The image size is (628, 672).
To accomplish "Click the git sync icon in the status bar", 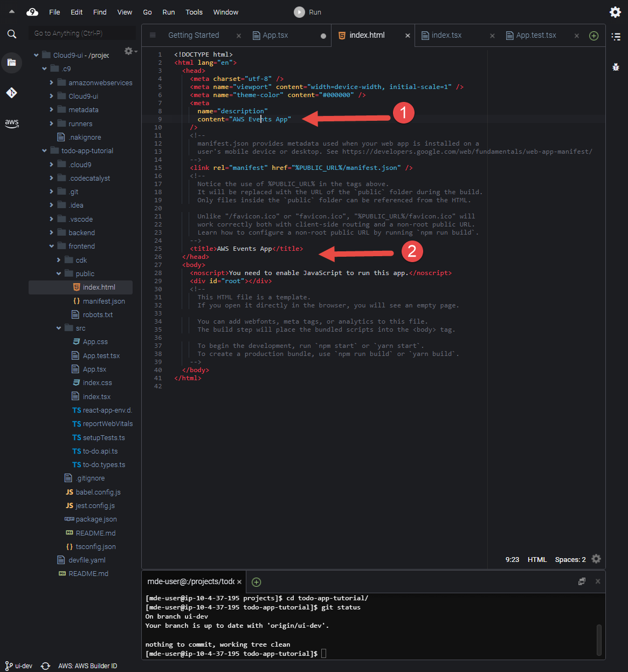I will click(x=46, y=666).
